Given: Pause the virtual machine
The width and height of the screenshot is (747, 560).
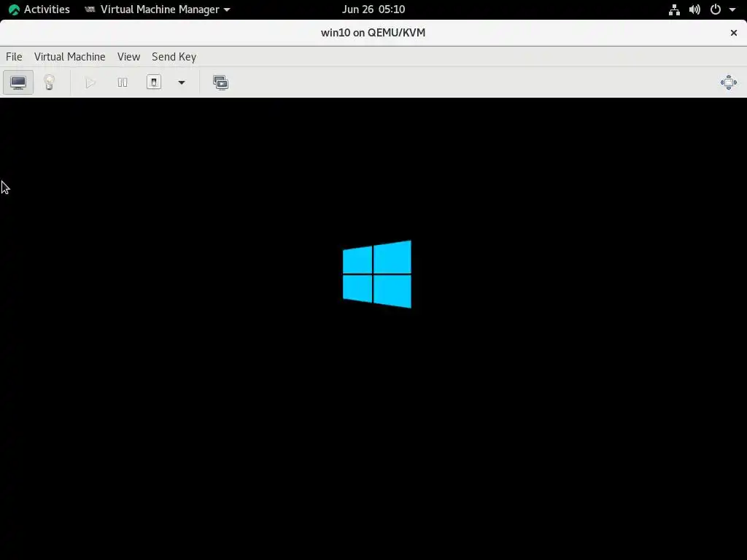Looking at the screenshot, I should tap(123, 82).
